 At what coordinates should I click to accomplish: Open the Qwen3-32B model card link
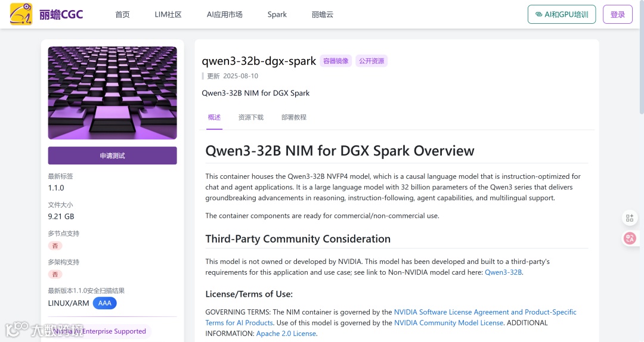coord(503,272)
